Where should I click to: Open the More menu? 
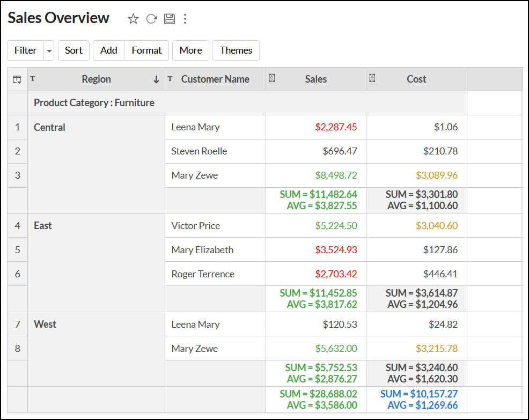[x=190, y=50]
